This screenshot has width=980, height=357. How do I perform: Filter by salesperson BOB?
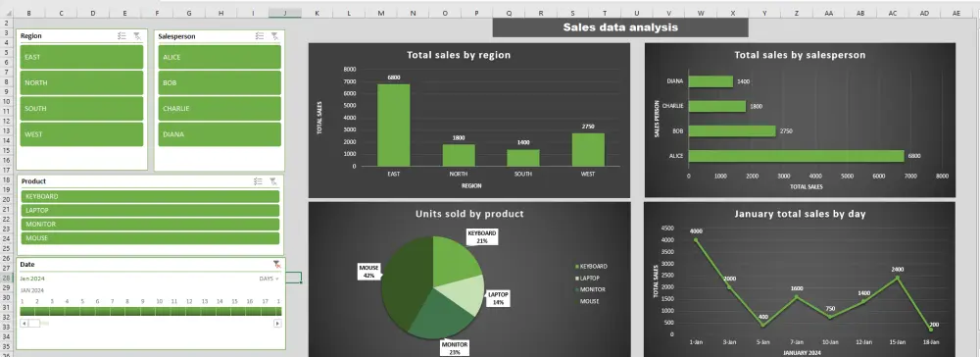click(220, 82)
